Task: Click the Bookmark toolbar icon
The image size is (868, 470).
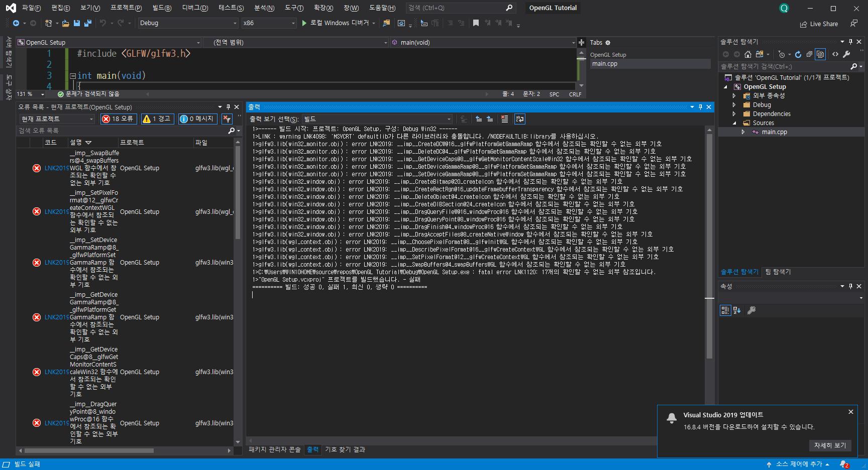Action: point(476,23)
